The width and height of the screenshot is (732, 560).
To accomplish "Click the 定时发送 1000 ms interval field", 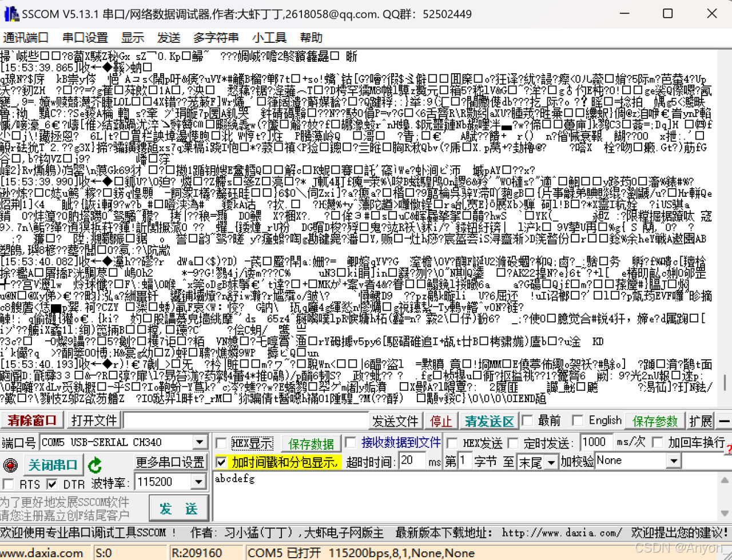I will click(596, 442).
